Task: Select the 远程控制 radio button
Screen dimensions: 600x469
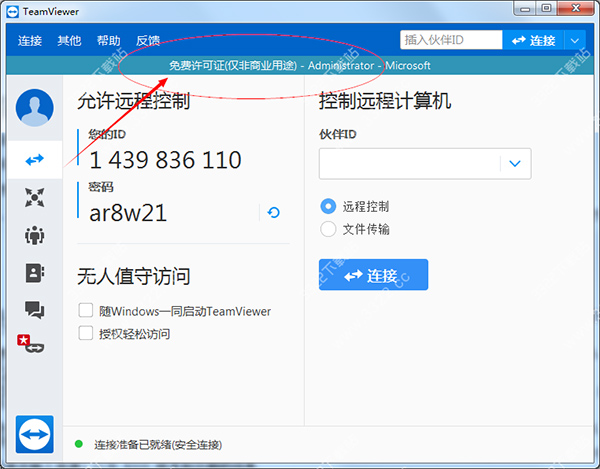Action: [x=328, y=206]
